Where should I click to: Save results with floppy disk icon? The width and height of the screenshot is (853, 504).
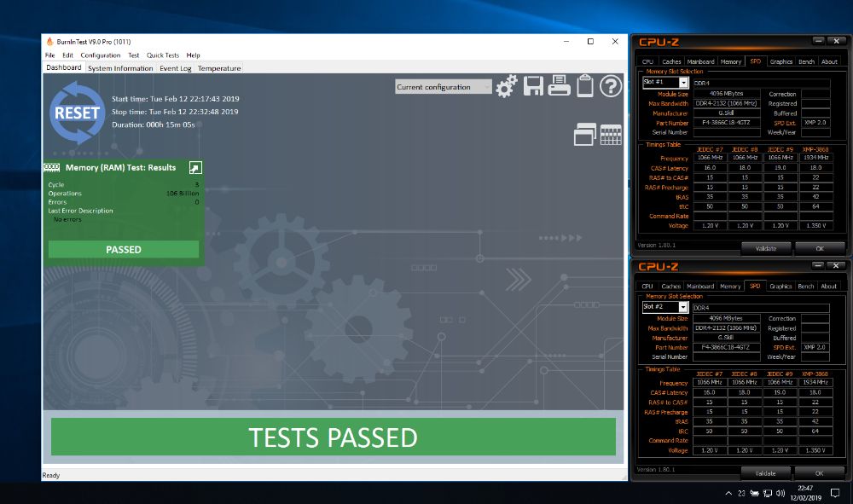pos(533,86)
